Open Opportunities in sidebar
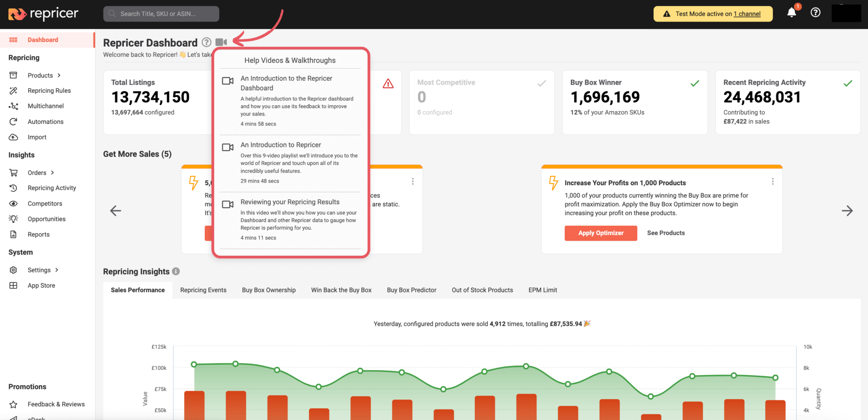Screen dimensions: 868x420 (47, 219)
